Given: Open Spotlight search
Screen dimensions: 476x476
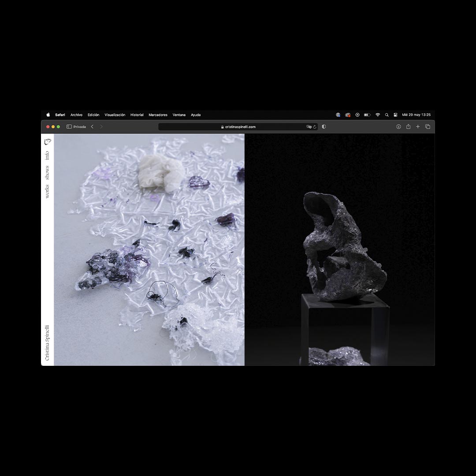Looking at the screenshot, I should [x=387, y=115].
